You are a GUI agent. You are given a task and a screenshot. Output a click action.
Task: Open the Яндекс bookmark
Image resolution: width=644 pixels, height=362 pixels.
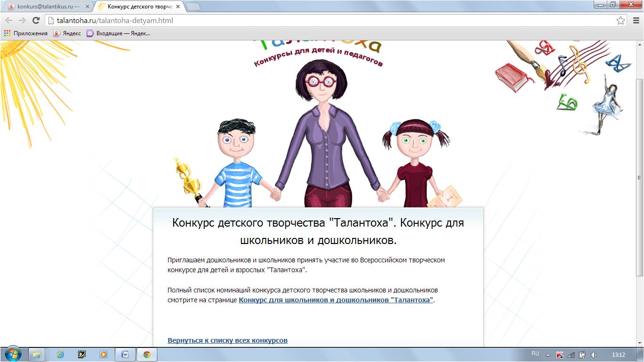coord(67,33)
